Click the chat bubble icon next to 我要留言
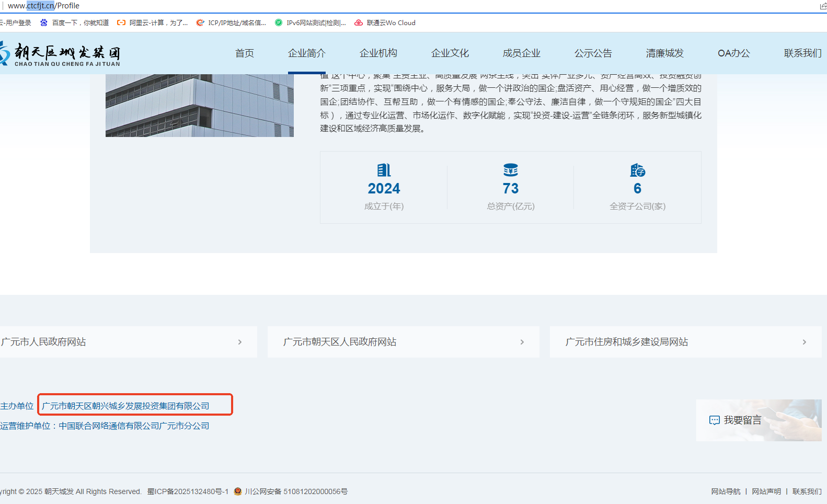 (x=715, y=420)
